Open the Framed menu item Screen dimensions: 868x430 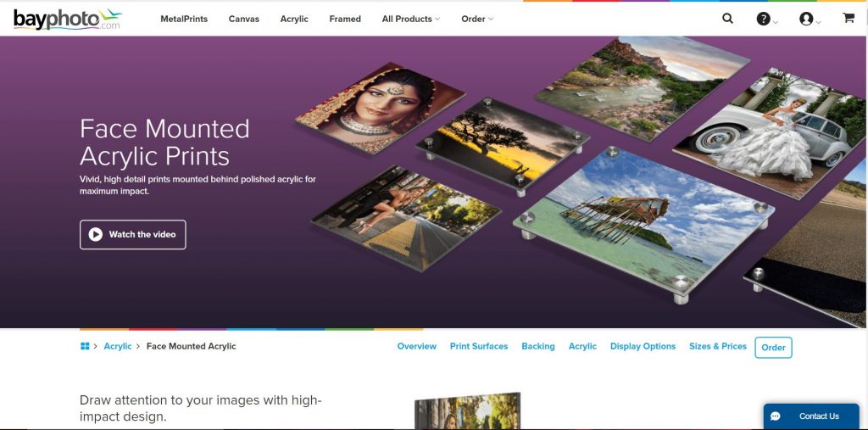click(x=345, y=19)
